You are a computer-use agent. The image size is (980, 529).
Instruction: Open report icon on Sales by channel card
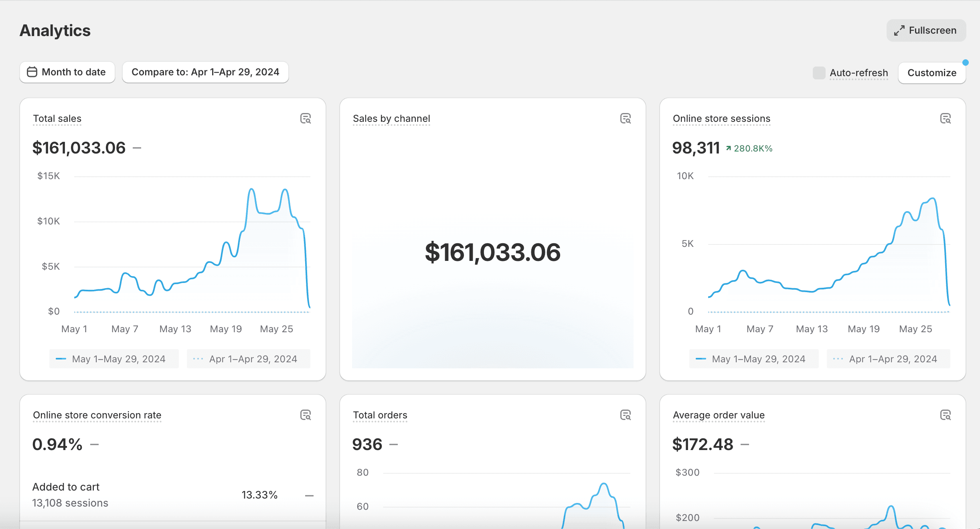click(x=626, y=119)
